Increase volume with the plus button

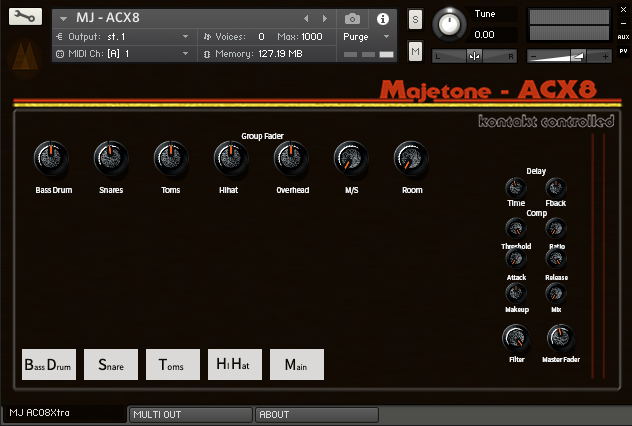[x=605, y=56]
